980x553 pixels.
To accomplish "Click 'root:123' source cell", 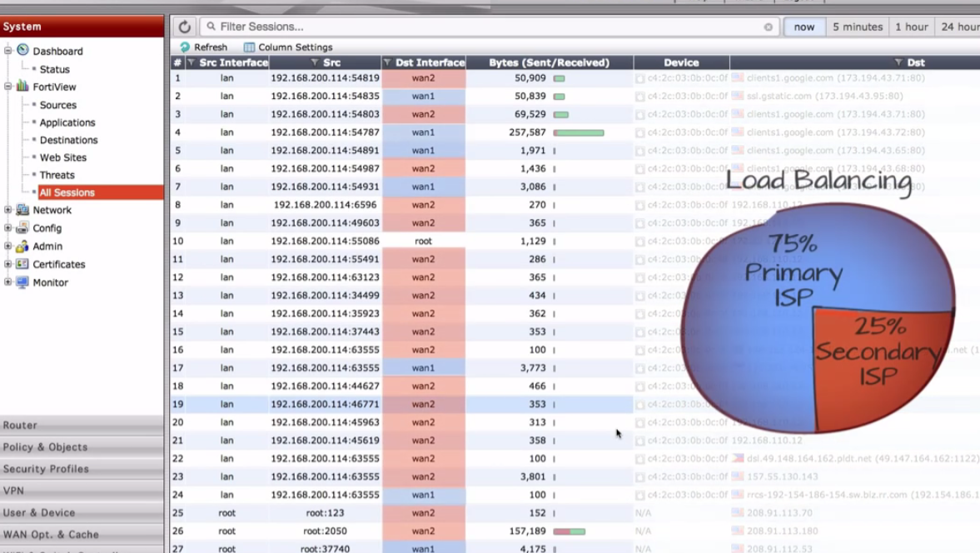I will 325,513.
